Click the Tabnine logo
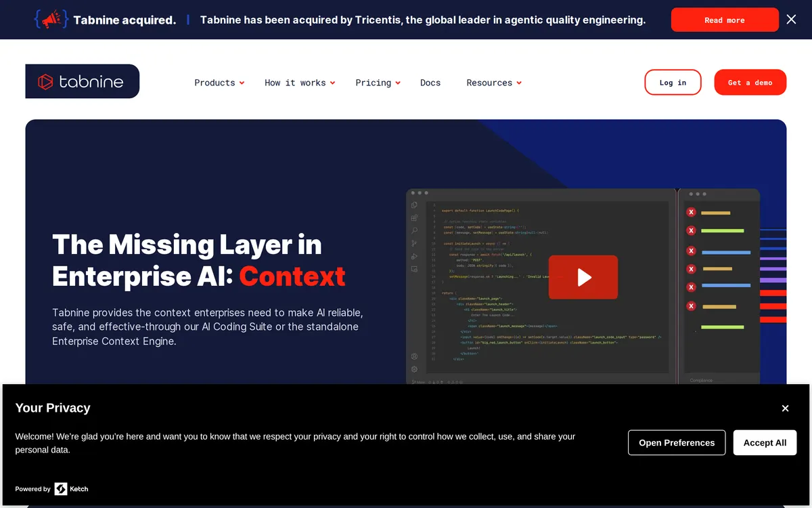This screenshot has width=812, height=508. [x=82, y=82]
